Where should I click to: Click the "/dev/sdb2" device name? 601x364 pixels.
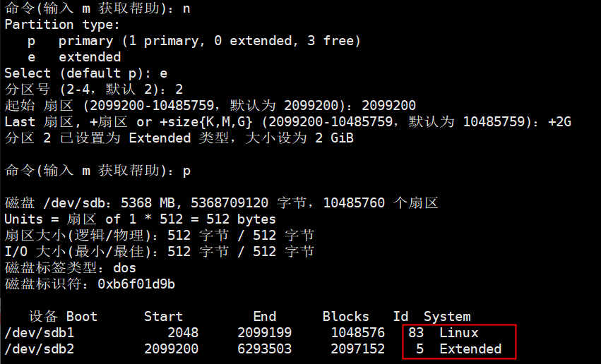(x=40, y=349)
